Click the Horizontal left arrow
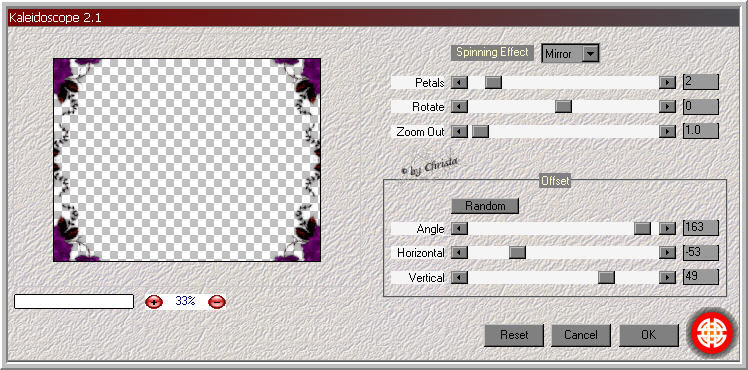 pyautogui.click(x=459, y=253)
